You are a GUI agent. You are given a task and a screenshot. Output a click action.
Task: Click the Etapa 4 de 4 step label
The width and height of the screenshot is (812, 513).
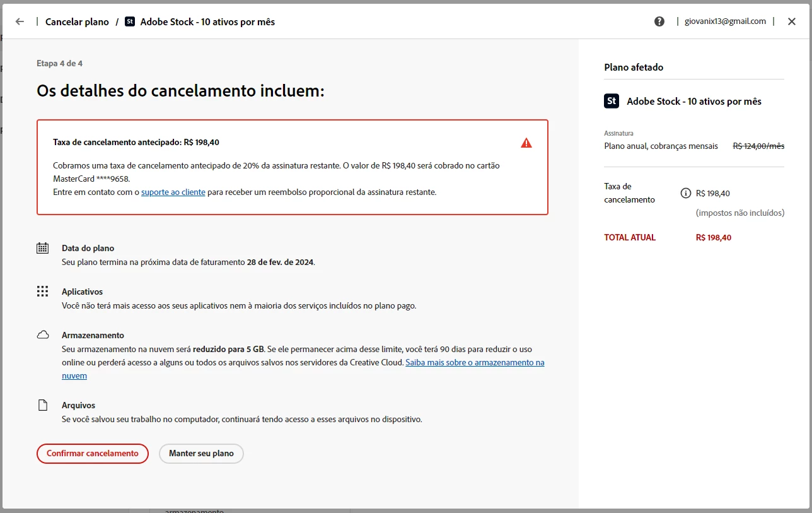click(59, 64)
